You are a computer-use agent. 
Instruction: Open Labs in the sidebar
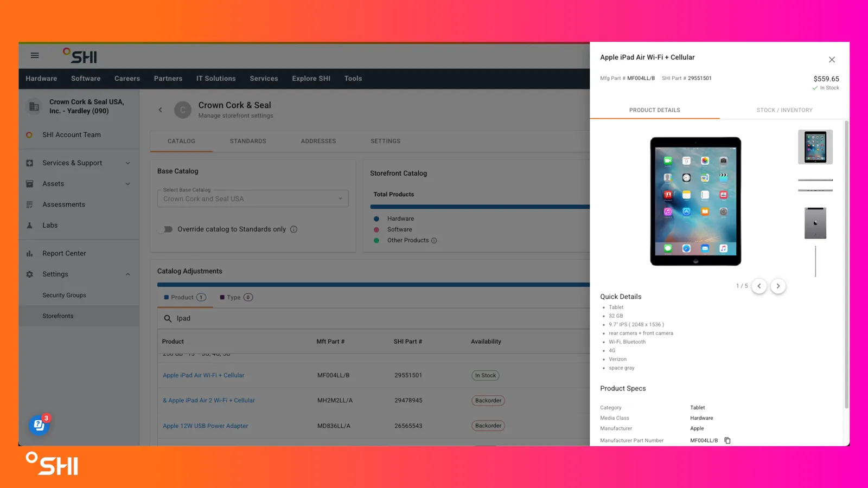tap(50, 226)
